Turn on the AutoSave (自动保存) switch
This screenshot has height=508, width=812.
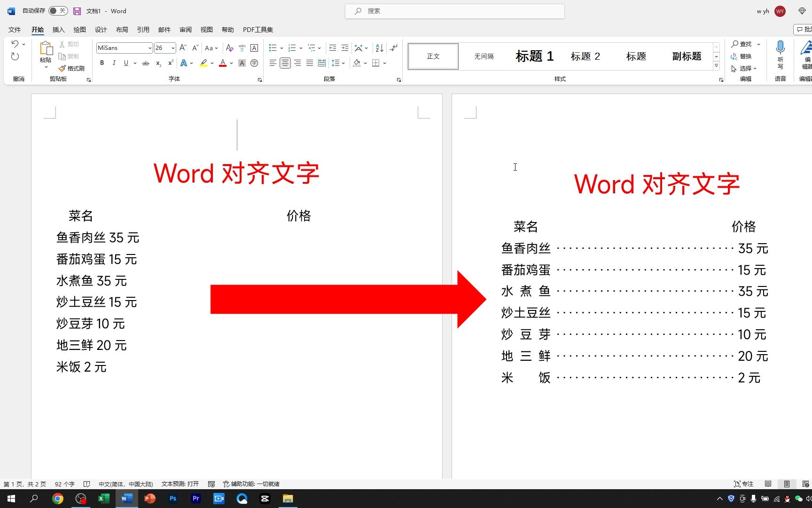pos(57,10)
